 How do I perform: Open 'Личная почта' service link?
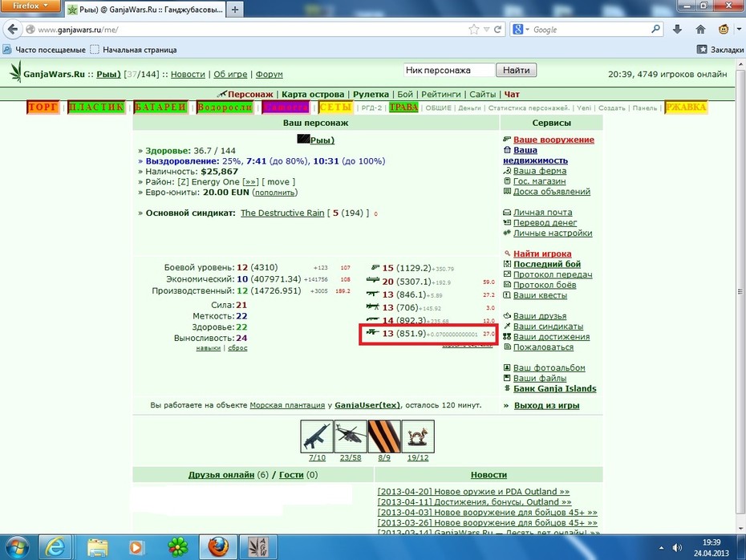pyautogui.click(x=543, y=212)
